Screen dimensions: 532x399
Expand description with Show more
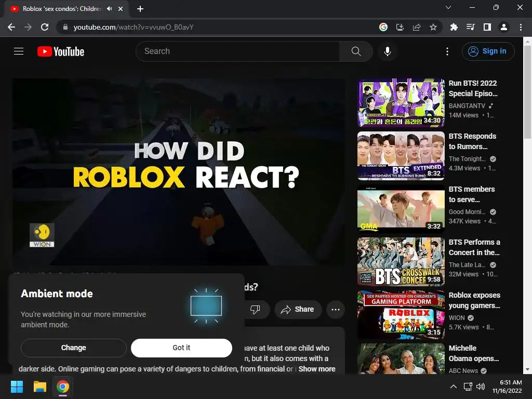click(317, 369)
